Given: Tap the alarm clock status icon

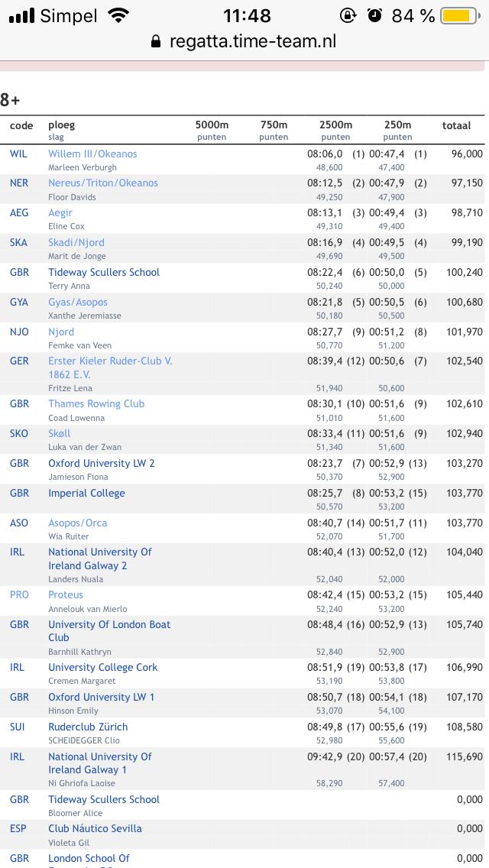Looking at the screenshot, I should tap(375, 15).
